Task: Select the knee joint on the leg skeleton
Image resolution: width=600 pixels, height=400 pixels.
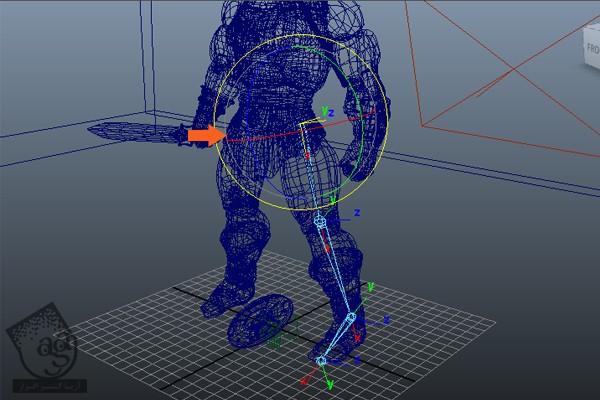Action: [320, 221]
